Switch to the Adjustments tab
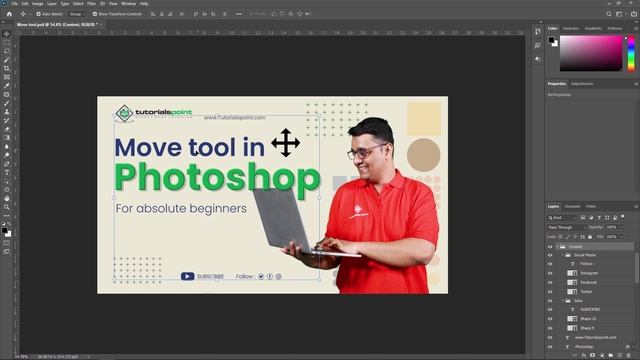The image size is (640, 360). (x=582, y=84)
